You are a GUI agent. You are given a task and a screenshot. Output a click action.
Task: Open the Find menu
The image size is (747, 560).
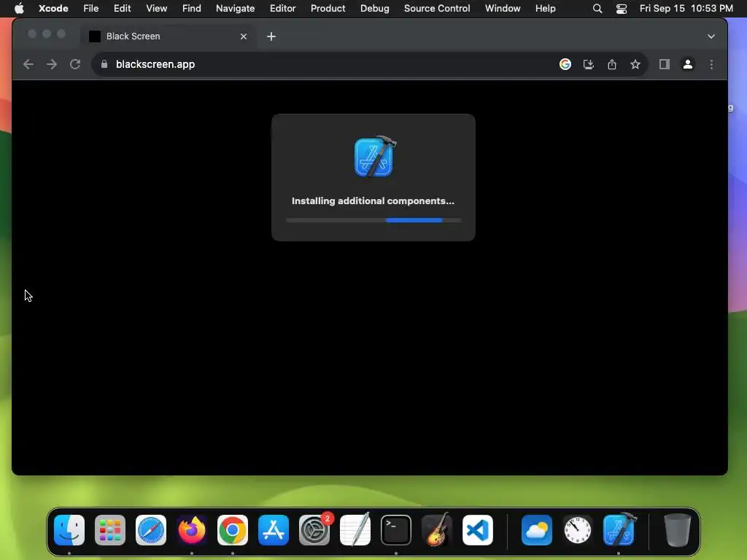pos(192,8)
